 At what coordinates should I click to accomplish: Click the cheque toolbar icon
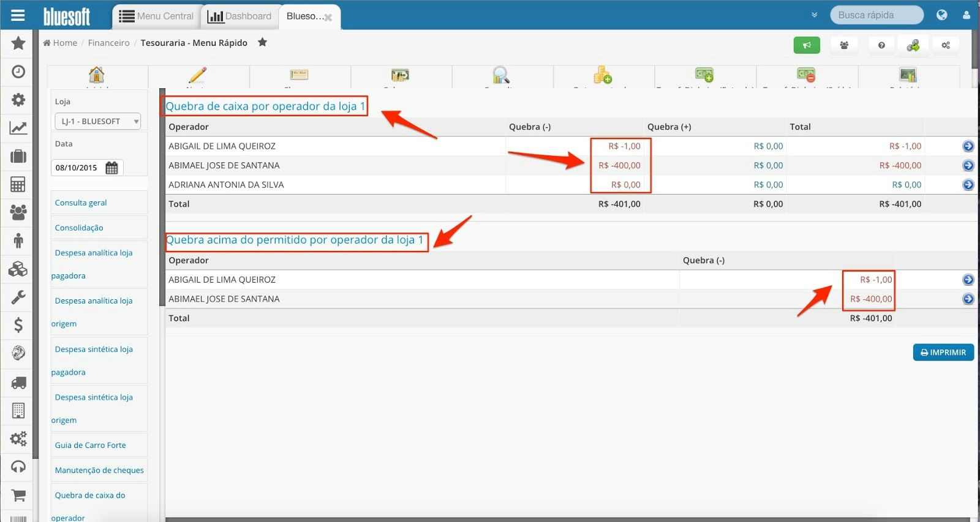coord(300,75)
